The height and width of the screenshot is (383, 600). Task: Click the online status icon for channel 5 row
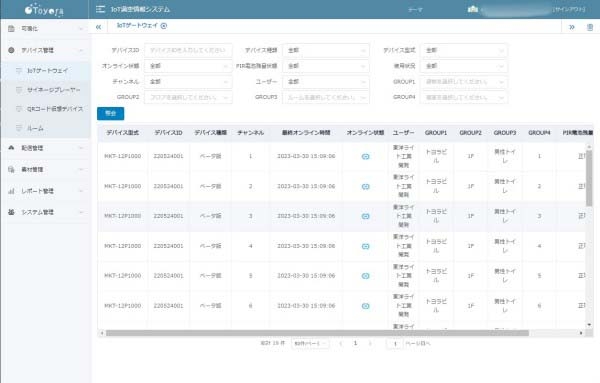click(365, 276)
